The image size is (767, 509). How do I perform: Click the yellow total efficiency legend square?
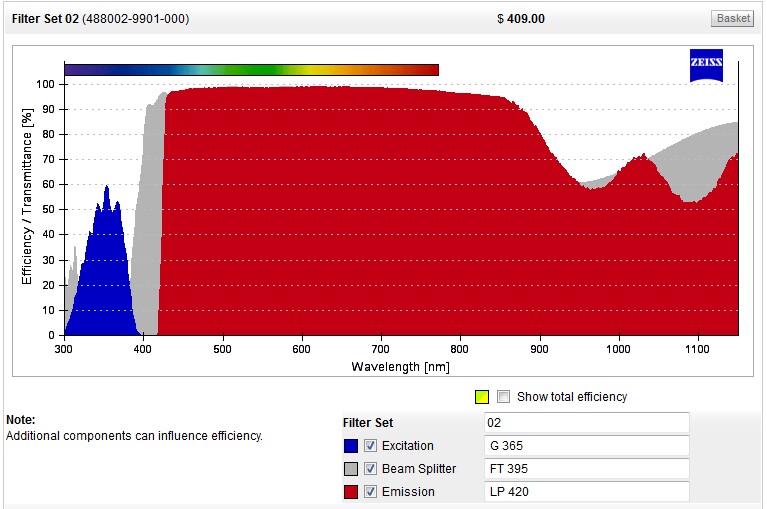(482, 397)
